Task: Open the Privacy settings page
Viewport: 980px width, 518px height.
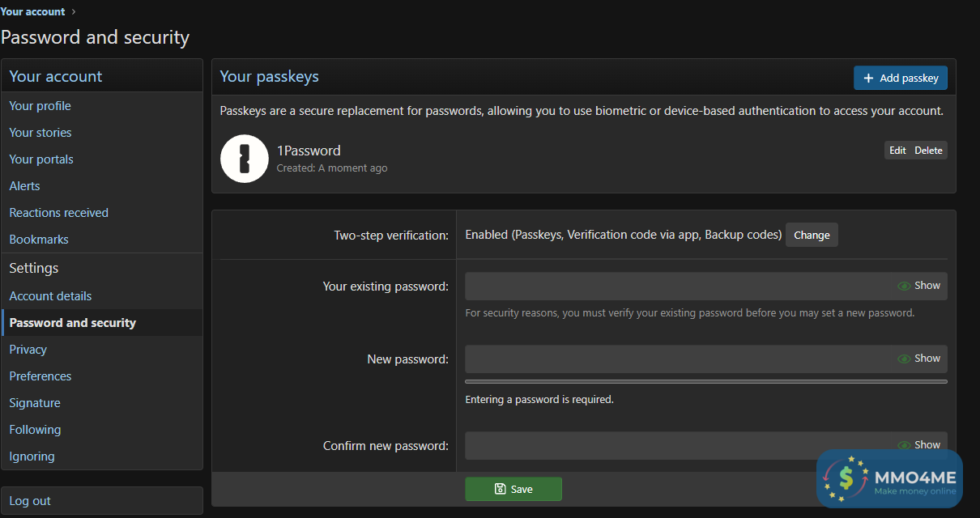Action: point(28,350)
